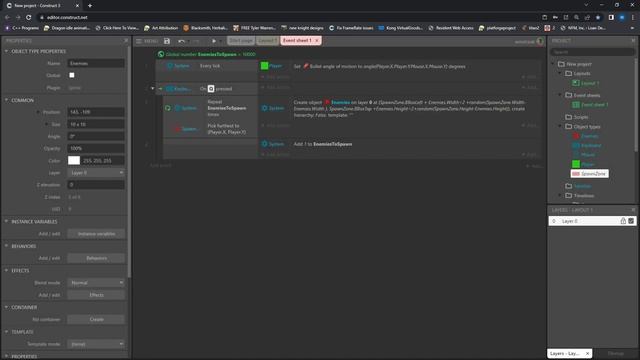Select the Mouse object type icon
Image resolution: width=640 pixels, height=360 pixels.
tap(576, 155)
